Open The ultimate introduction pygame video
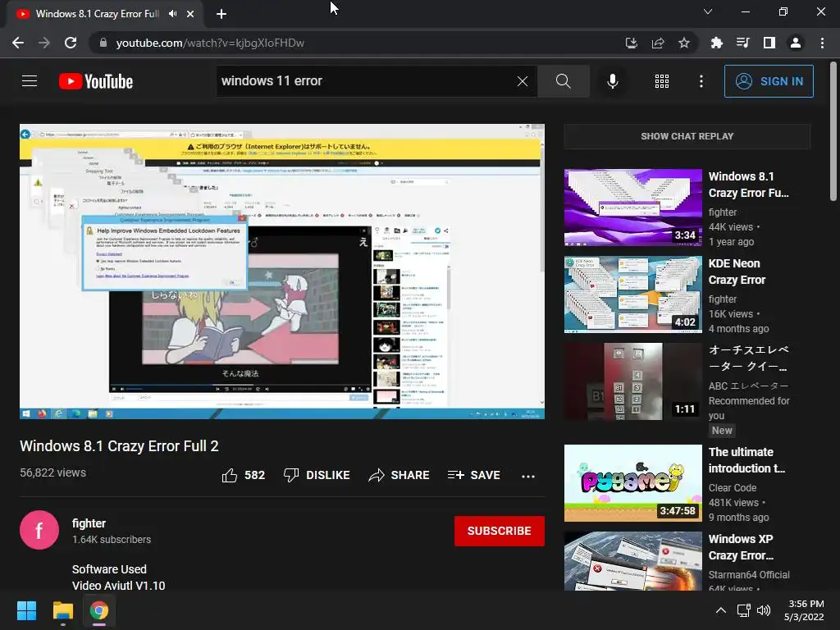Image resolution: width=840 pixels, height=630 pixels. point(632,482)
